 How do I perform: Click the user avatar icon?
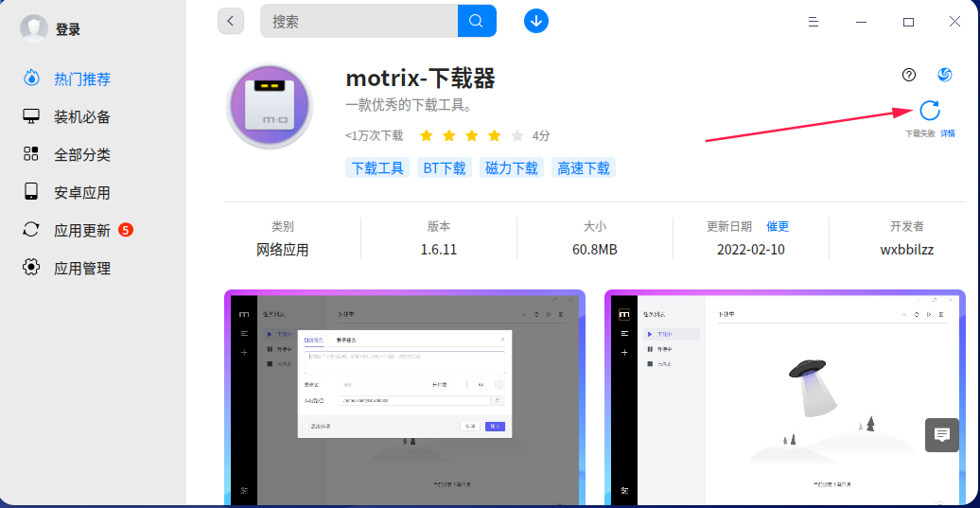34,28
